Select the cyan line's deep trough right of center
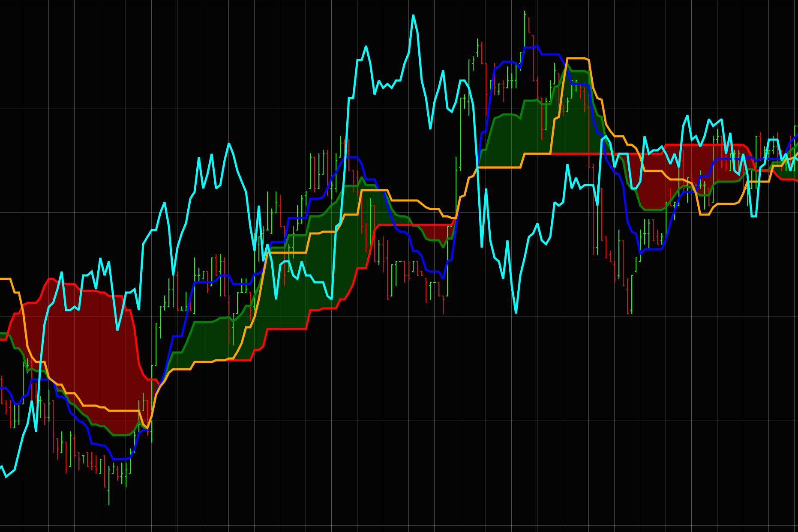The width and height of the screenshot is (798, 532). [516, 313]
